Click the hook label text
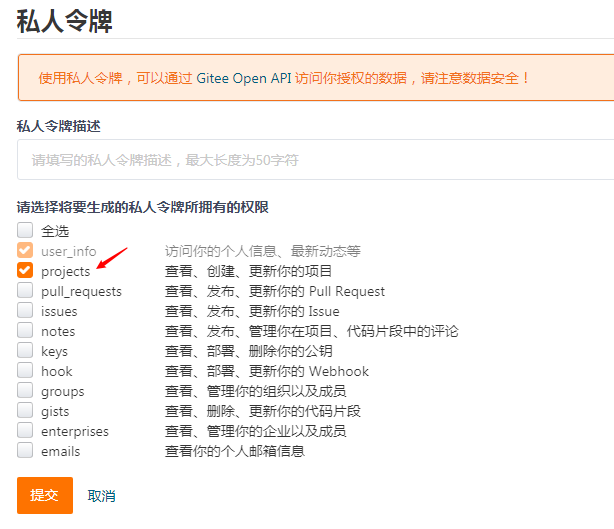Image resolution: width=614 pixels, height=529 pixels. click(x=57, y=371)
